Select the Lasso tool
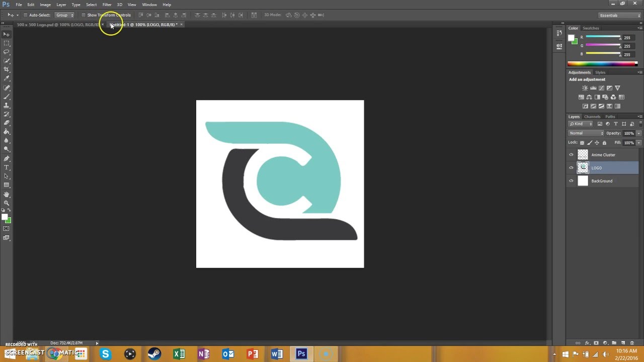Viewport: 644px width, 362px height. 7,52
